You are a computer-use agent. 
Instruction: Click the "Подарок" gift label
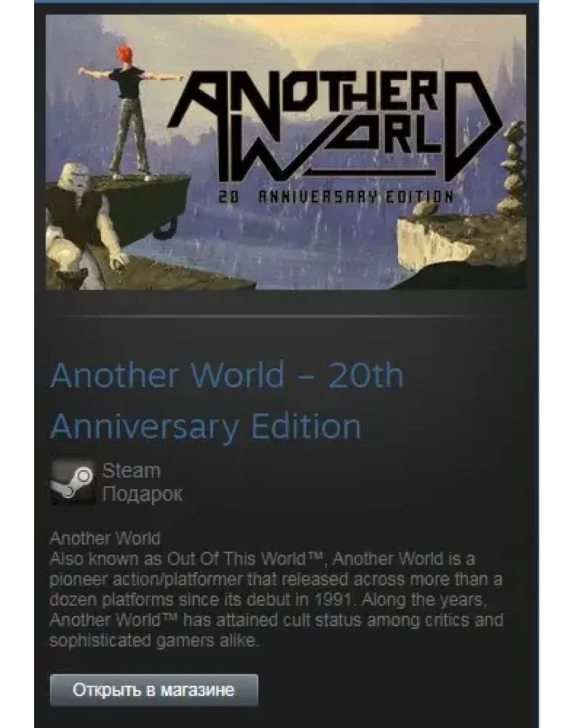click(x=143, y=494)
